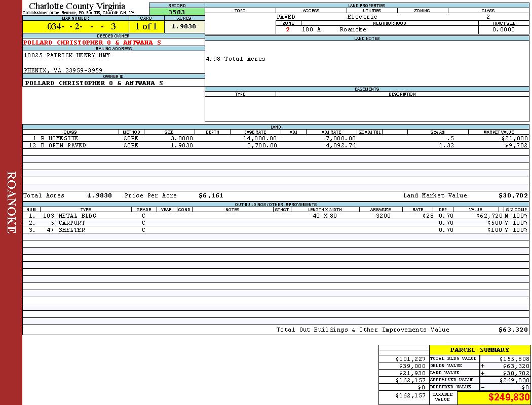Click the METAL BLDG outbuilding row
The height and width of the screenshot is (405, 532).
[77, 216]
